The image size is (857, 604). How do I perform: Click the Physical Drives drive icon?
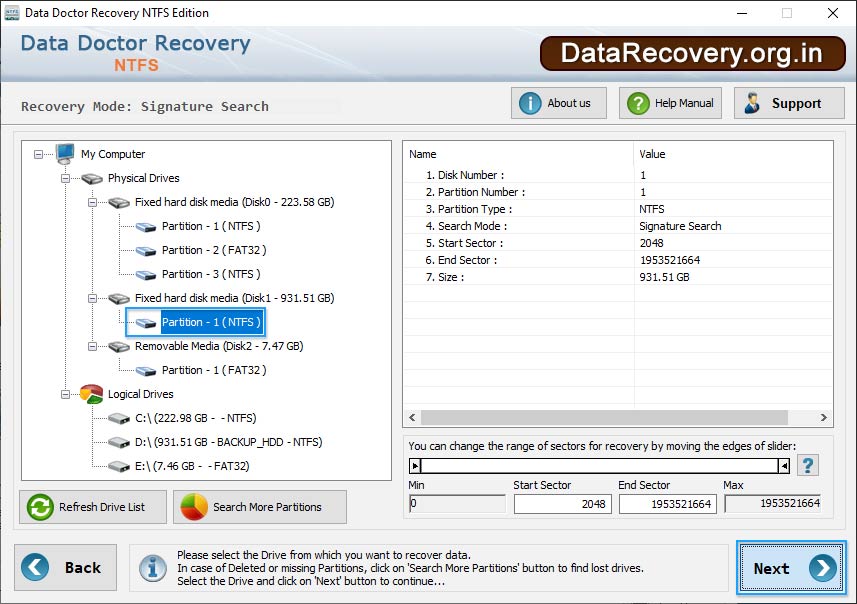[x=92, y=178]
